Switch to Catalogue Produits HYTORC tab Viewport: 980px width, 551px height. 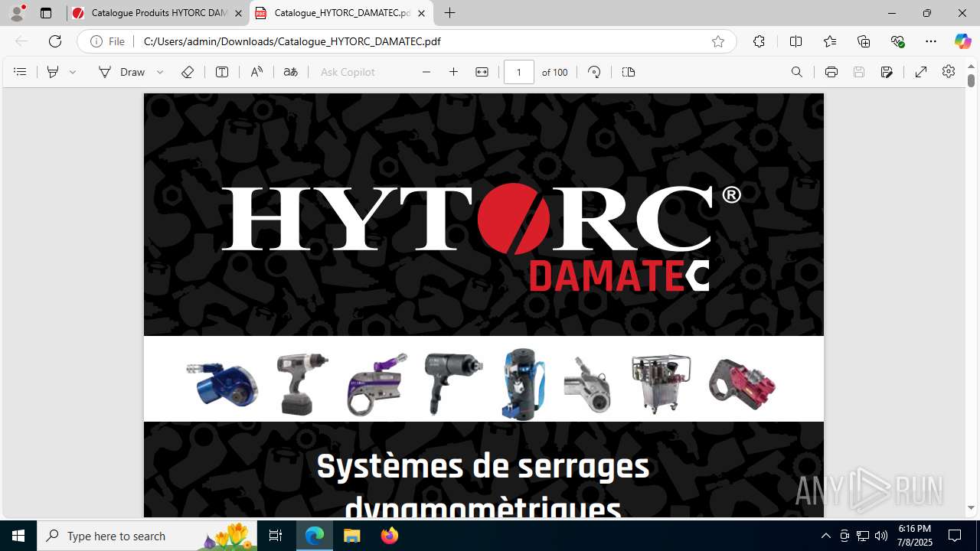coord(158,13)
